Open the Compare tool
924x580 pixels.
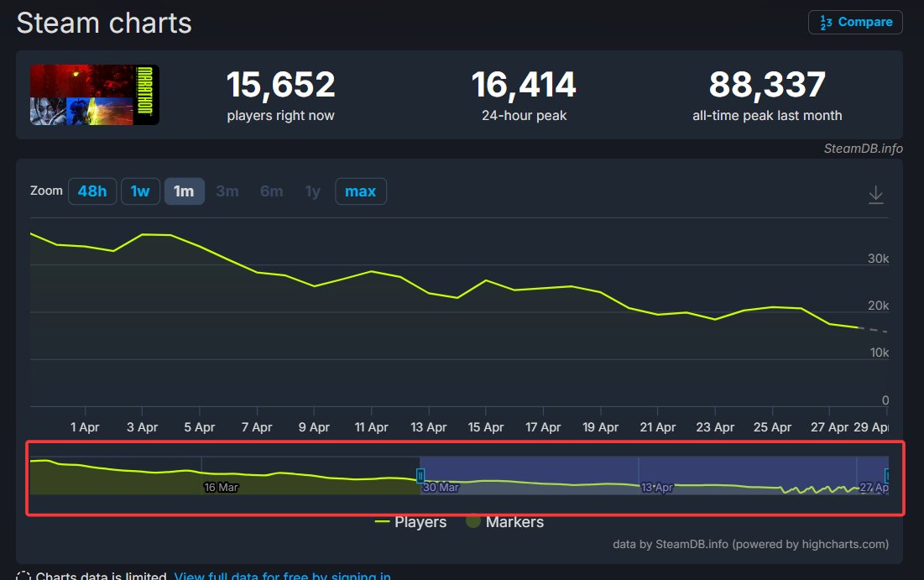click(x=854, y=22)
